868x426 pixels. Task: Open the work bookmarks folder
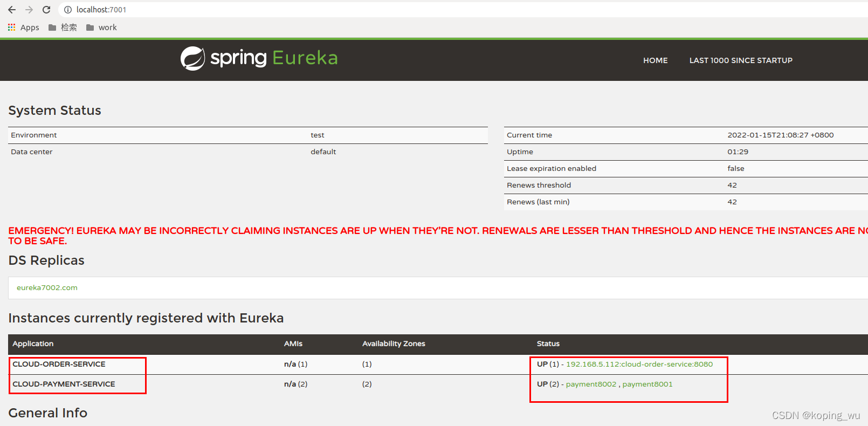[x=101, y=28]
